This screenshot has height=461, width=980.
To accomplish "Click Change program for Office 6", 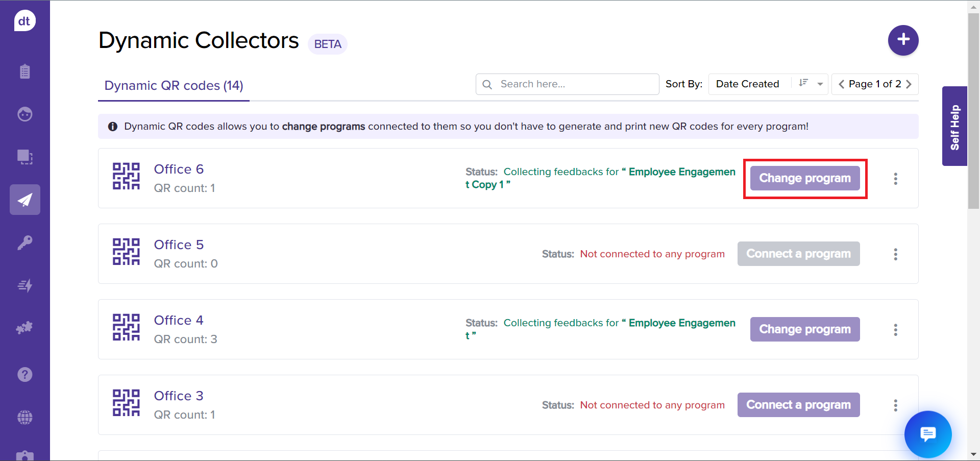I will (804, 178).
